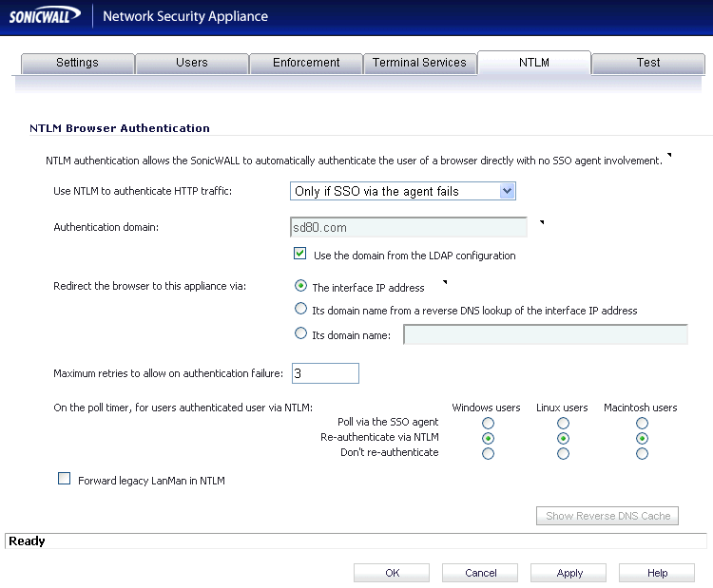Go to the Enforcement tab
The width and height of the screenshot is (713, 588).
coord(306,63)
